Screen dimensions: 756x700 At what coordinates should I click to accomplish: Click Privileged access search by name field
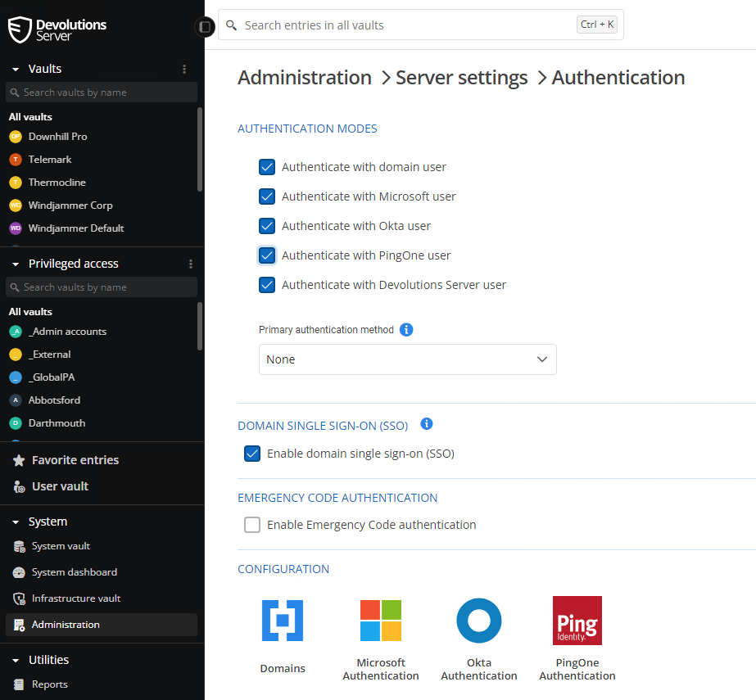(102, 287)
